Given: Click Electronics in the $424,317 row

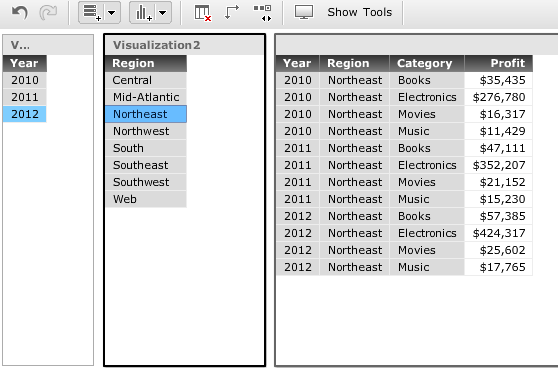Looking at the screenshot, I should pos(427,233).
